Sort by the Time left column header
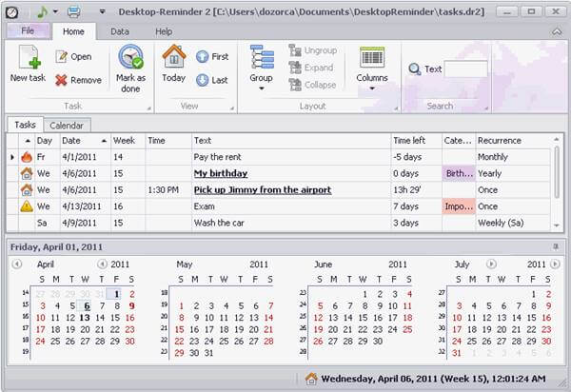 [x=416, y=141]
